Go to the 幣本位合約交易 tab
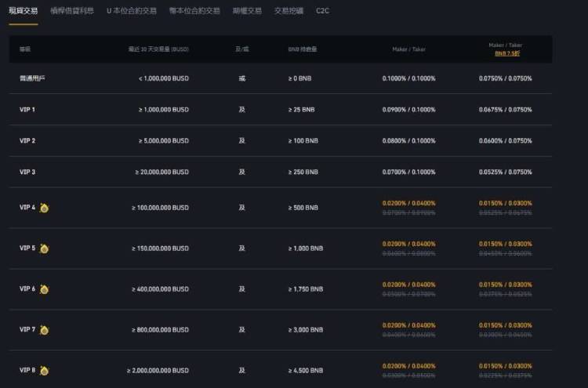Screen dimensions: 588x388 (x=194, y=11)
